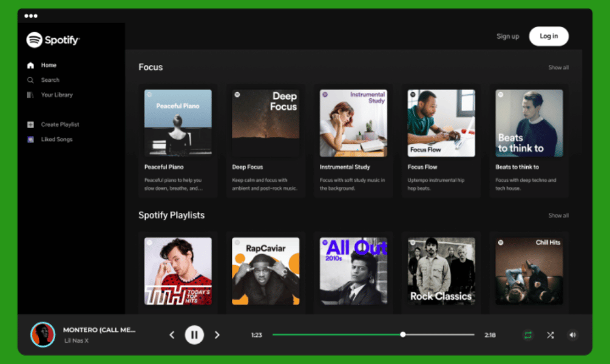Open the RapCaviar playlist cover
The image size is (610, 364).
click(266, 271)
